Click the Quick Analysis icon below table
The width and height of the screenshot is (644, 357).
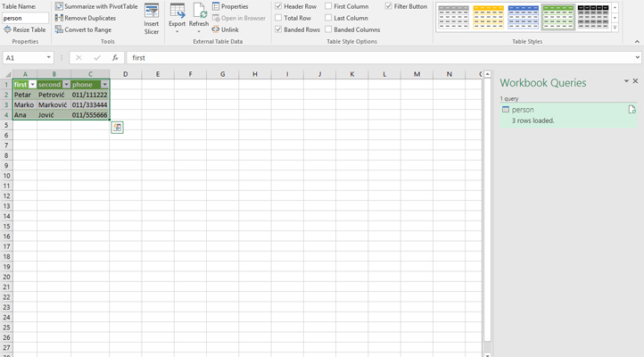click(x=117, y=128)
